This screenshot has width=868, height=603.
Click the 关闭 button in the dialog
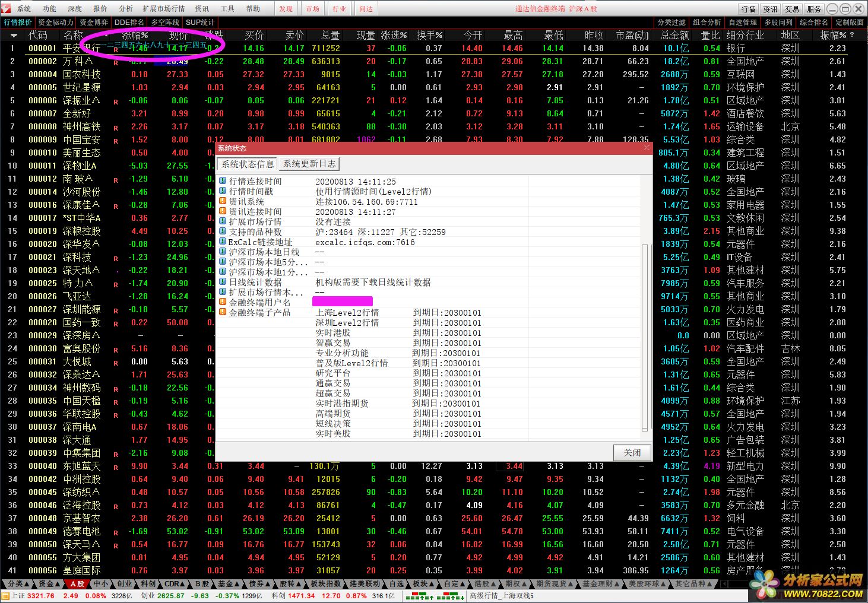pos(632,452)
